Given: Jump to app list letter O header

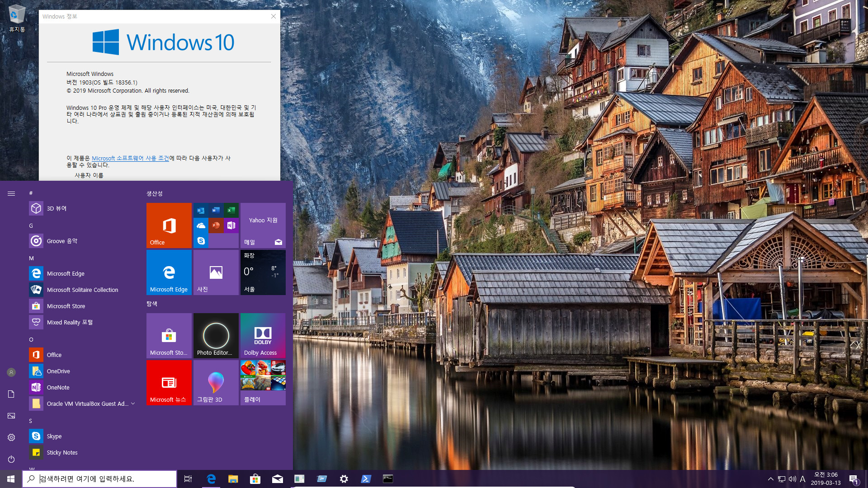Looking at the screenshot, I should [x=31, y=339].
